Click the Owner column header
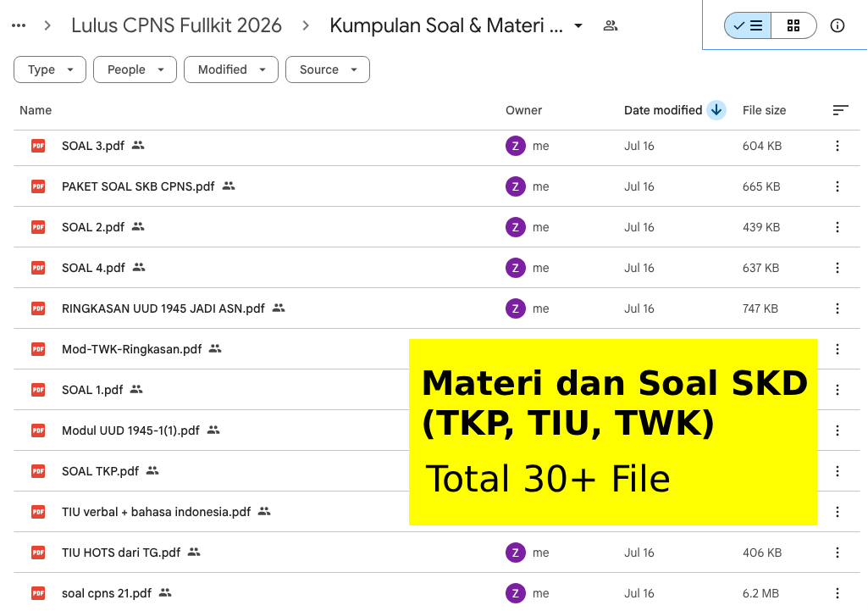This screenshot has height=611, width=868. (523, 110)
